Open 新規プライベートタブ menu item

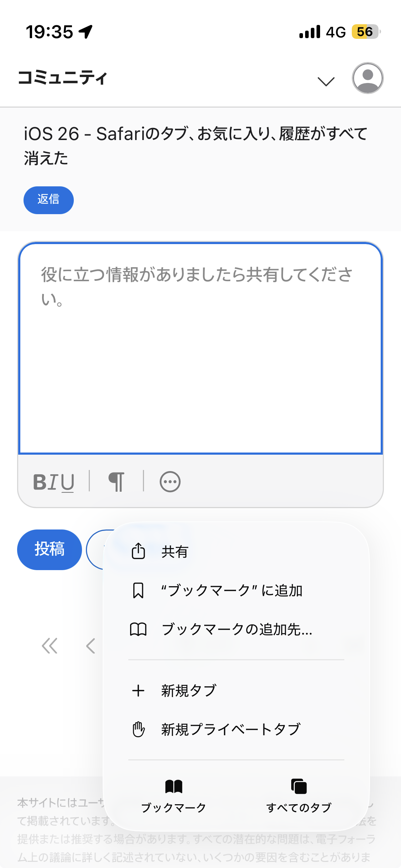[231, 730]
